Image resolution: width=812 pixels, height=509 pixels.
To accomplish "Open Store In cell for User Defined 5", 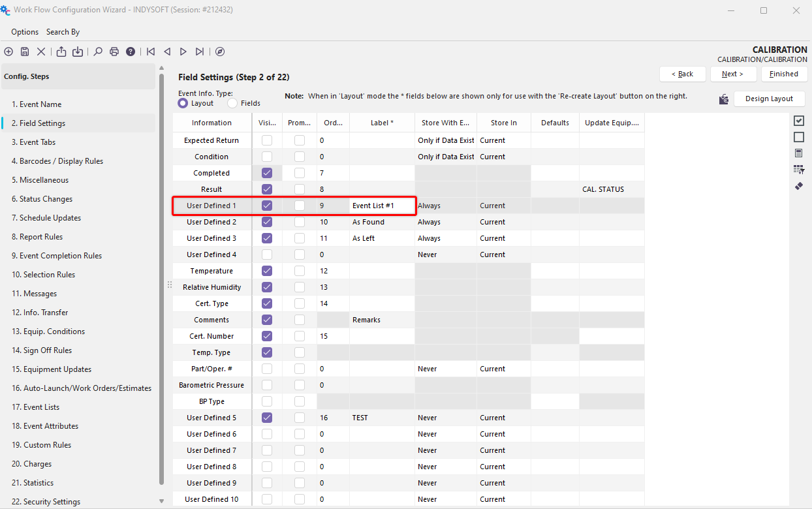I will point(503,418).
